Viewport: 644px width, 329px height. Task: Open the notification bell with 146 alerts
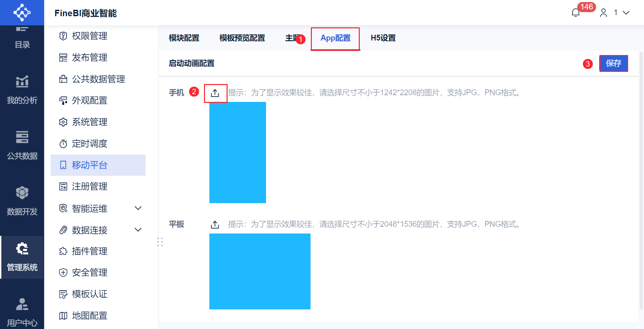(x=576, y=12)
